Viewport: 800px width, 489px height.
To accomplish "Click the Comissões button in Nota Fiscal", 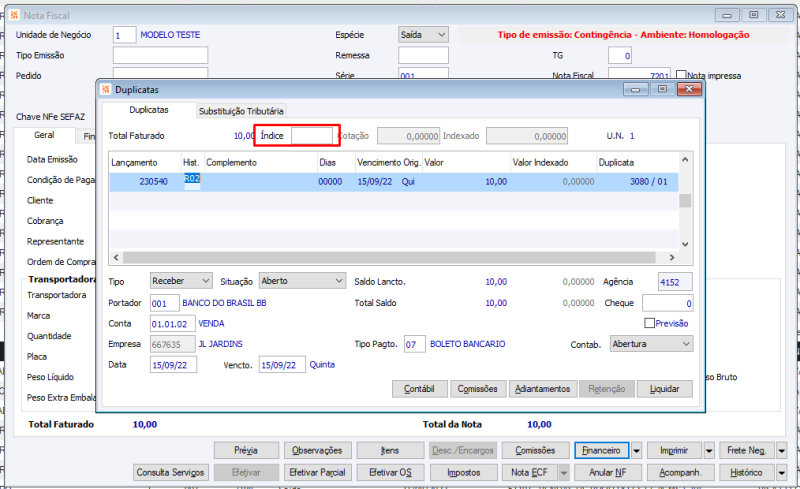I will (x=535, y=451).
